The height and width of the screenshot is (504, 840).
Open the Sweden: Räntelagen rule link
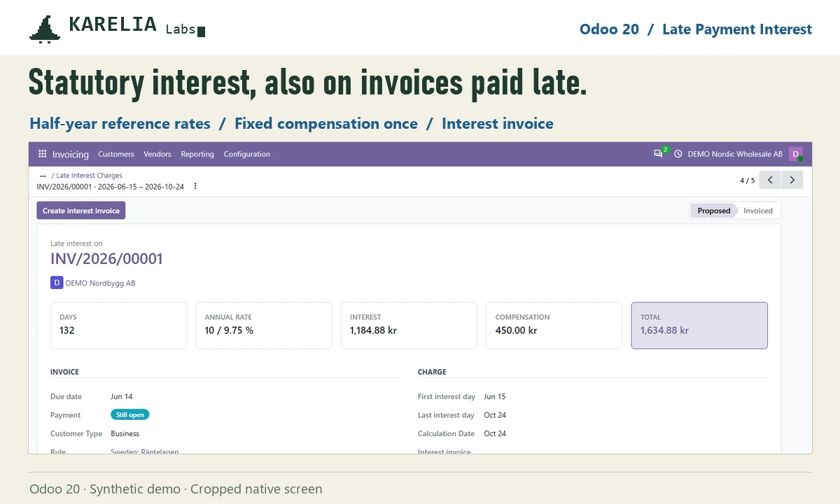[x=145, y=451]
